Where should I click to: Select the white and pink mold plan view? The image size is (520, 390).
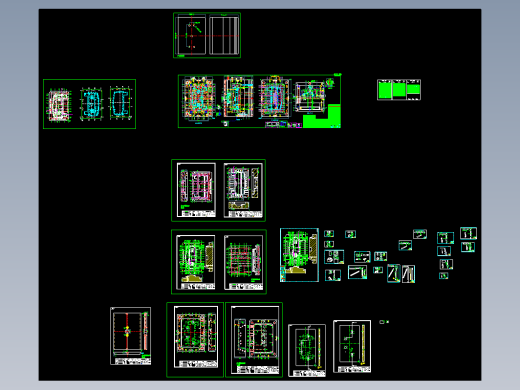tap(59, 105)
